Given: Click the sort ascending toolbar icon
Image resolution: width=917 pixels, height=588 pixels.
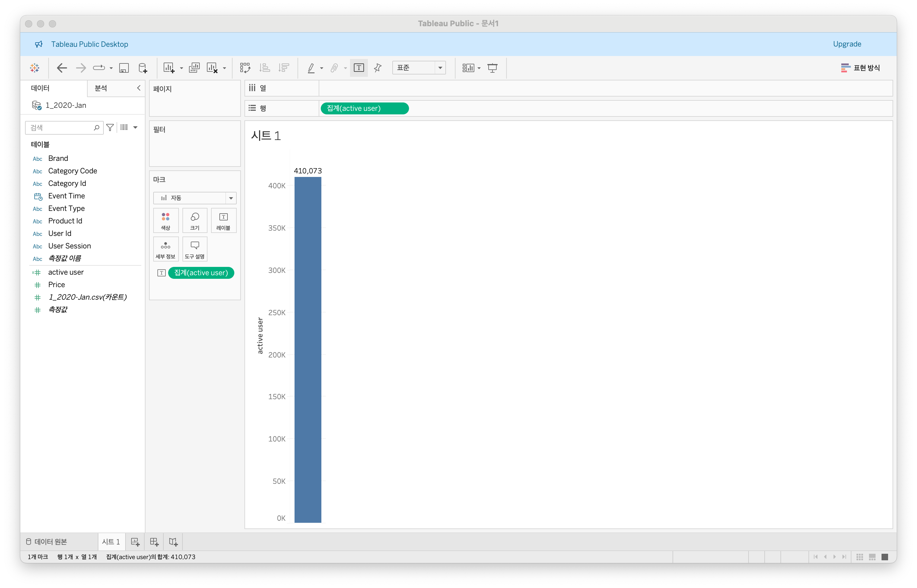Looking at the screenshot, I should pos(264,68).
